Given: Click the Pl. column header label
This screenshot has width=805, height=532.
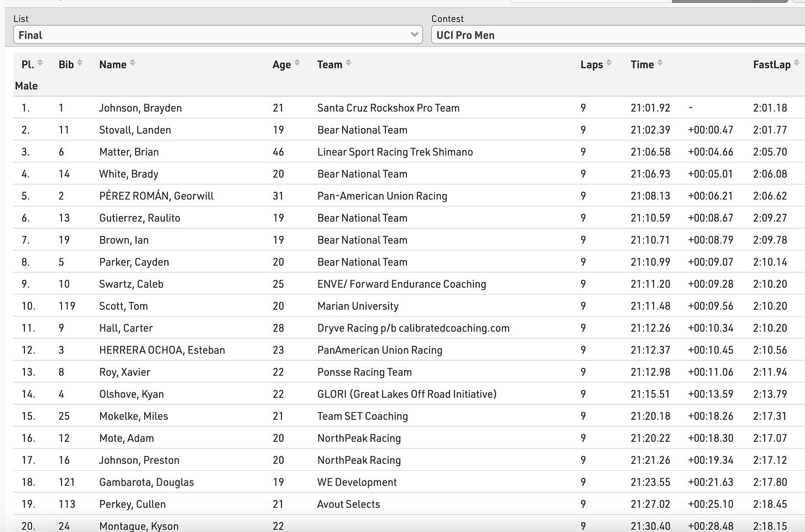Looking at the screenshot, I should [28, 65].
